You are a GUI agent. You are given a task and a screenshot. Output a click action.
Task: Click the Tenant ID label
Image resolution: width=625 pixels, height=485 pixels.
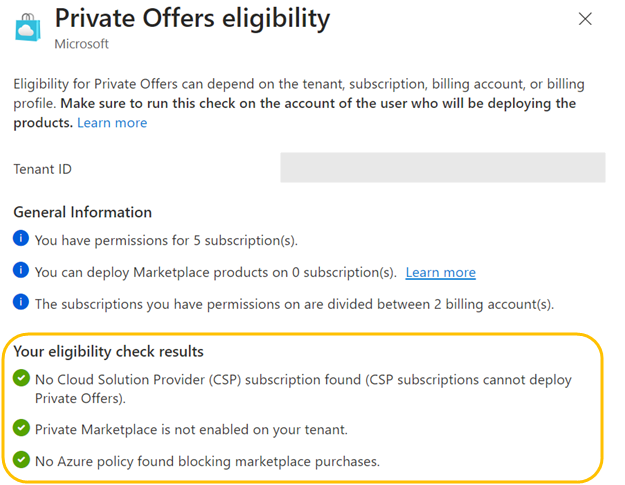click(42, 169)
